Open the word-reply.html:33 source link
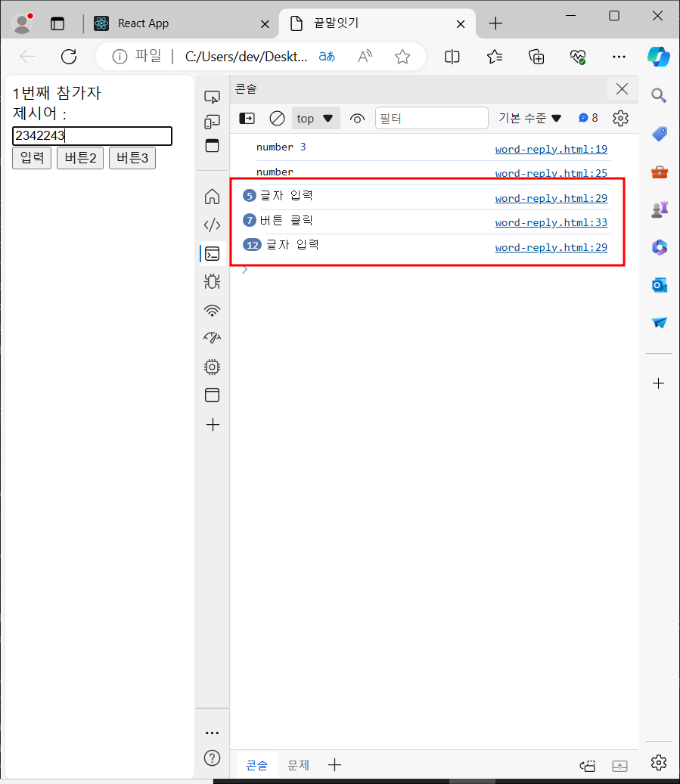 tap(551, 222)
